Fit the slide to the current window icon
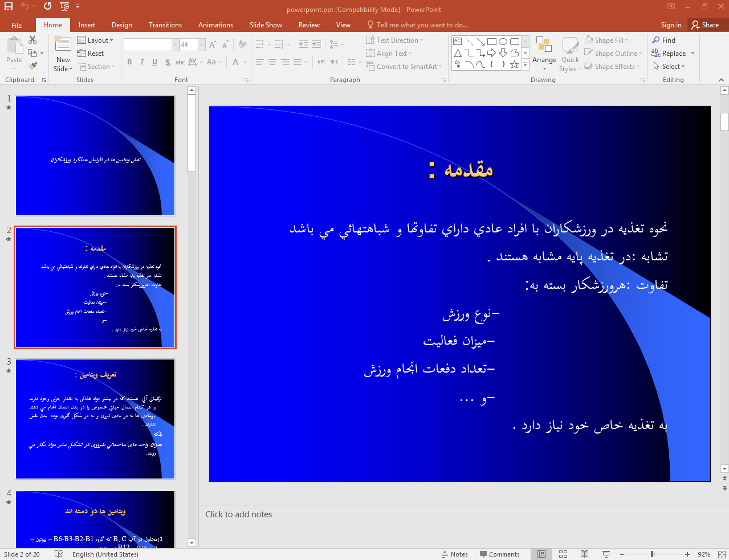The height and width of the screenshot is (560, 729). pyautogui.click(x=721, y=554)
